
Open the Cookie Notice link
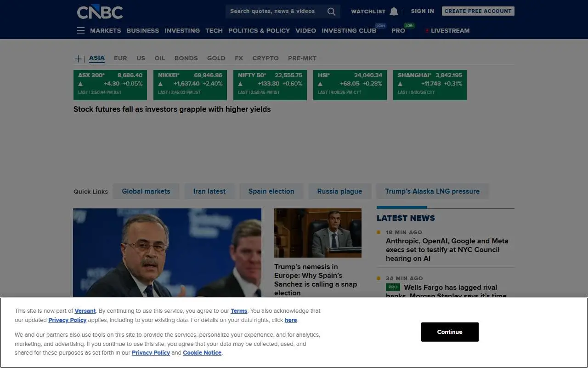point(202,353)
